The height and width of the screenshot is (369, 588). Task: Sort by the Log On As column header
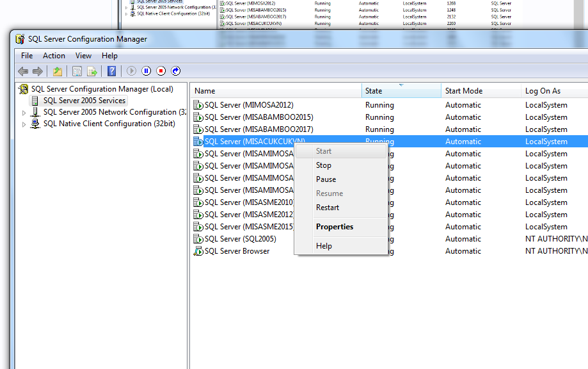(x=554, y=91)
